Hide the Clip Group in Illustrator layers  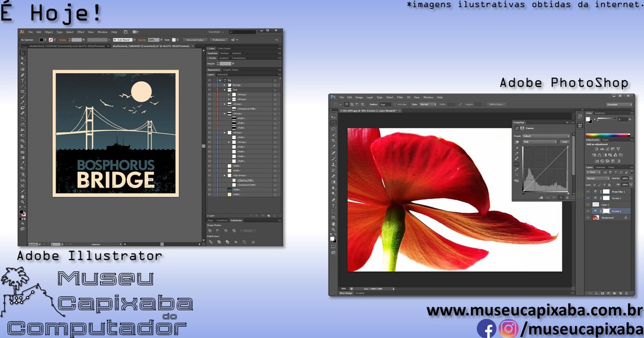[209, 175]
